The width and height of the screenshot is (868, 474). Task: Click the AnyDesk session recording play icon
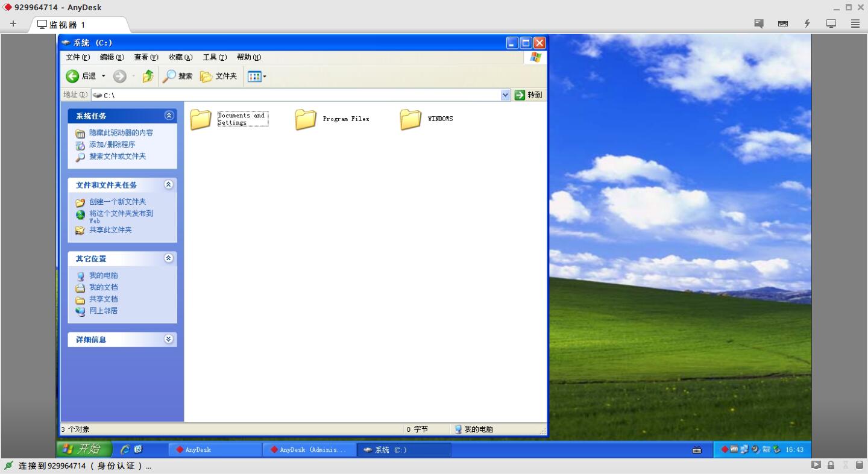point(816,465)
